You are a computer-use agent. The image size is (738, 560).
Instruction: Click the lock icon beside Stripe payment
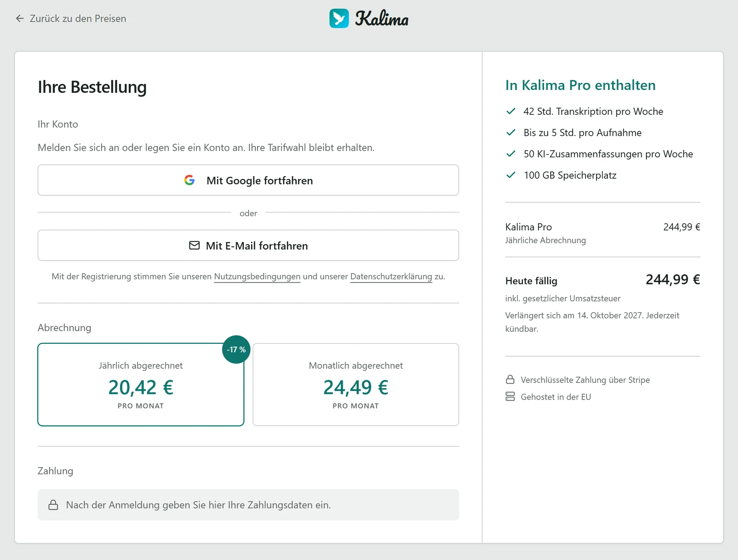510,379
